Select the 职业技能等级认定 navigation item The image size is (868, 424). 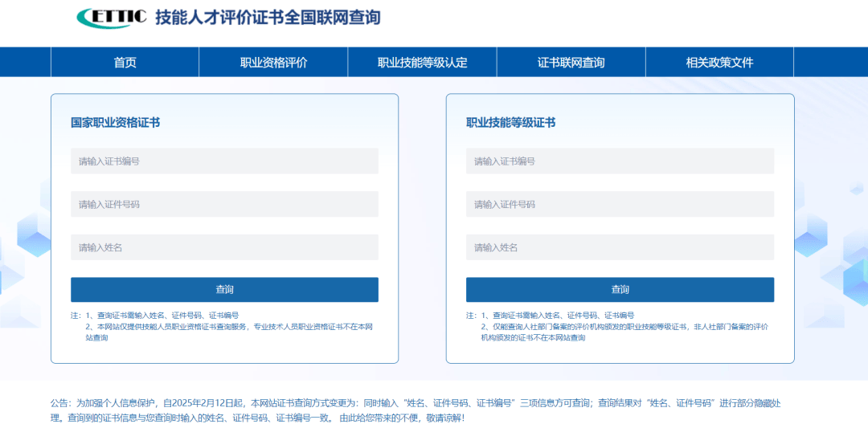click(x=422, y=63)
